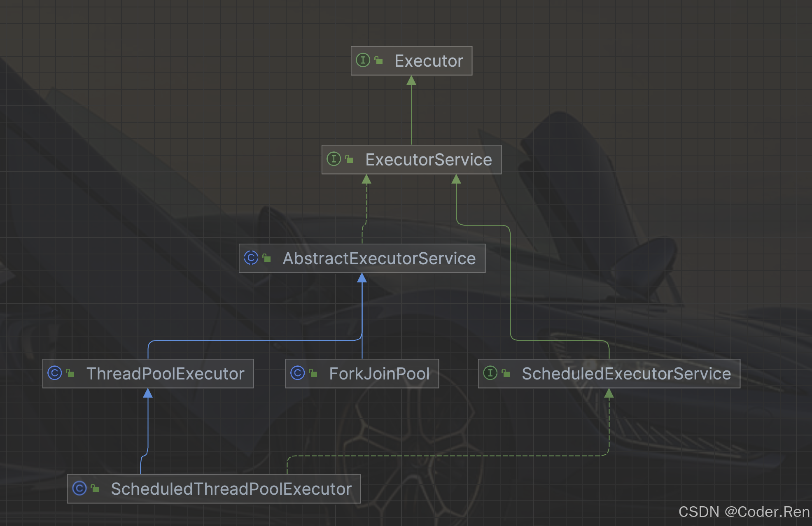Click the public visibility lock on ForkJoinPool
This screenshot has height=526, width=812.
(313, 373)
